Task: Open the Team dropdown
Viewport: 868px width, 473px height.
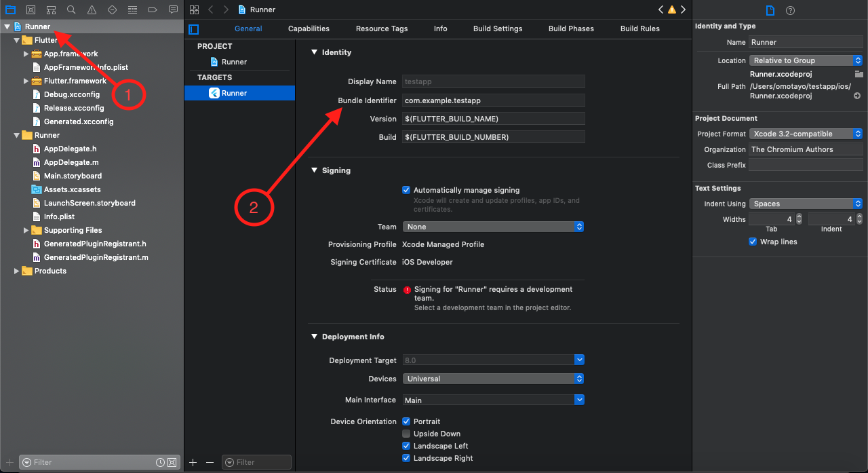Action: tap(494, 227)
